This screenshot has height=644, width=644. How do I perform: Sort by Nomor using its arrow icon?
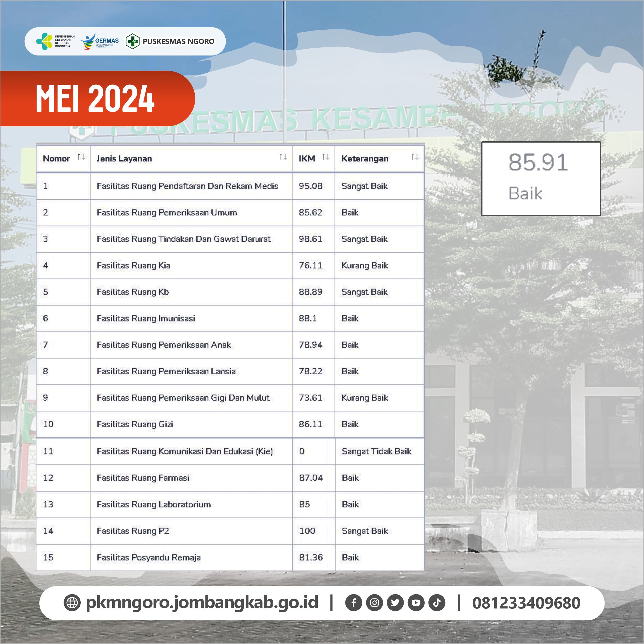point(81,157)
